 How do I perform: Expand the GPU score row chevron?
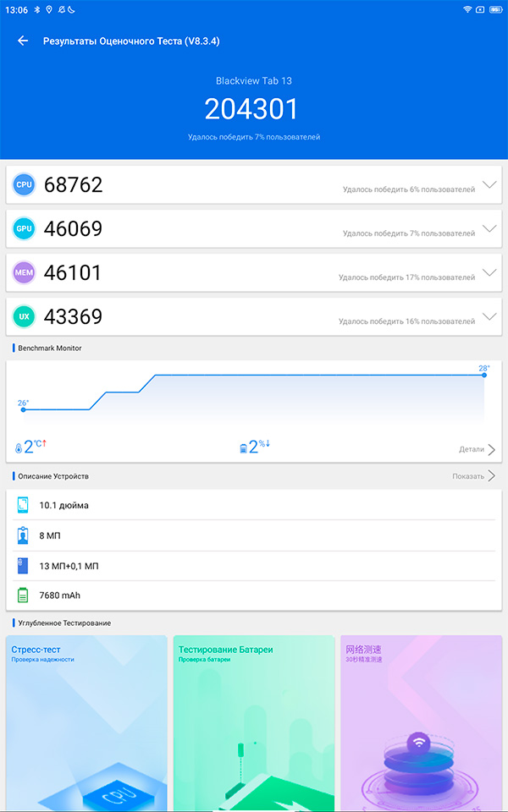[x=489, y=228]
